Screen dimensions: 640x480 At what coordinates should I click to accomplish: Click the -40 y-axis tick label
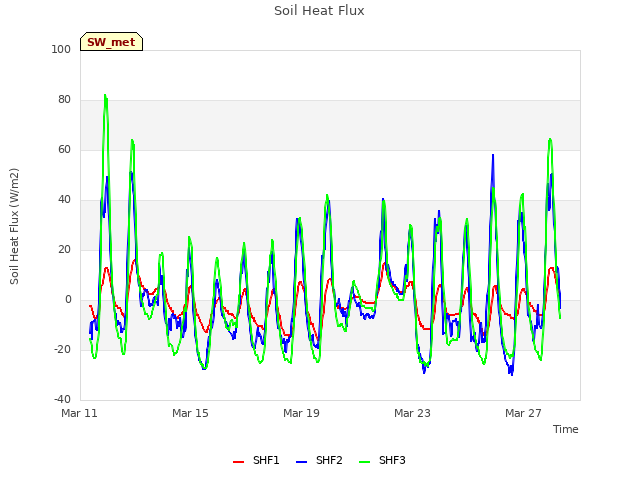62,399
